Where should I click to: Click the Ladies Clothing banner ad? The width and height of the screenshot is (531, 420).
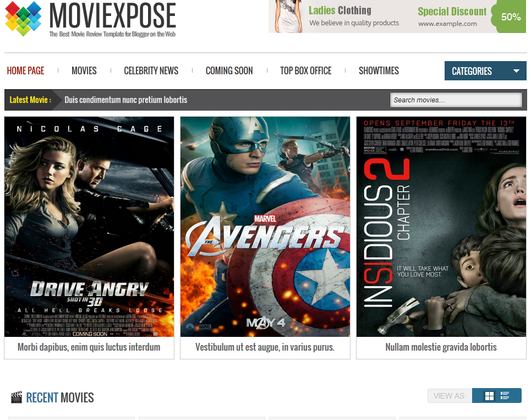[397, 17]
